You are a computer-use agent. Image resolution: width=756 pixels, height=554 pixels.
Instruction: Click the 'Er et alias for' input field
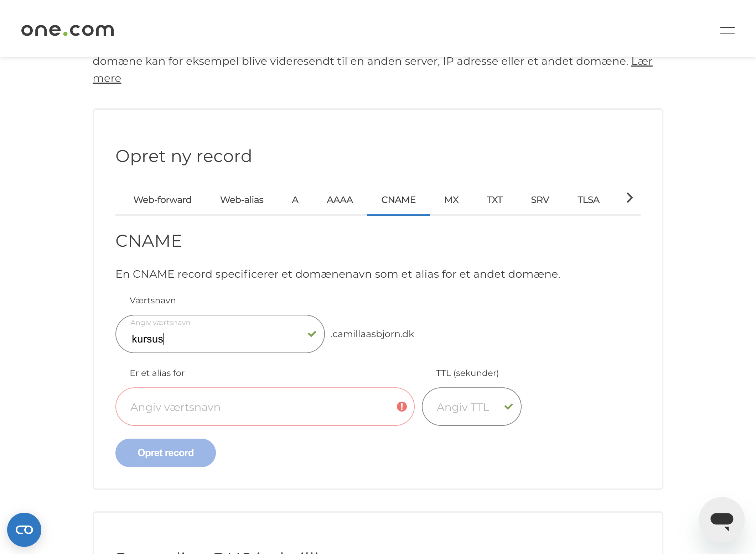point(265,407)
